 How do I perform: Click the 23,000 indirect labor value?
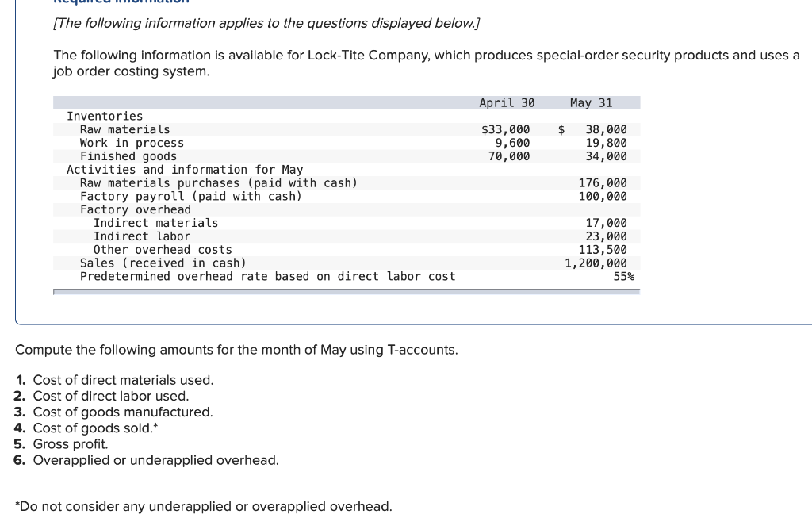606,236
